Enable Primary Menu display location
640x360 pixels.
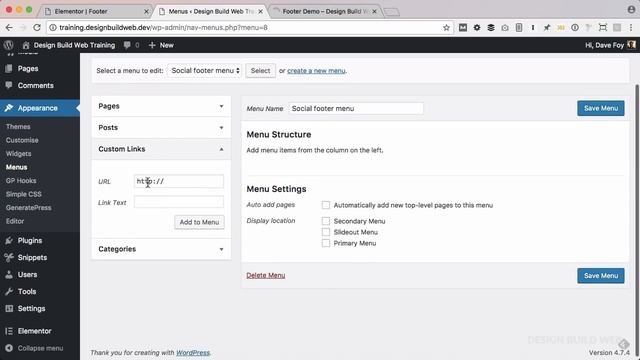[x=326, y=243]
